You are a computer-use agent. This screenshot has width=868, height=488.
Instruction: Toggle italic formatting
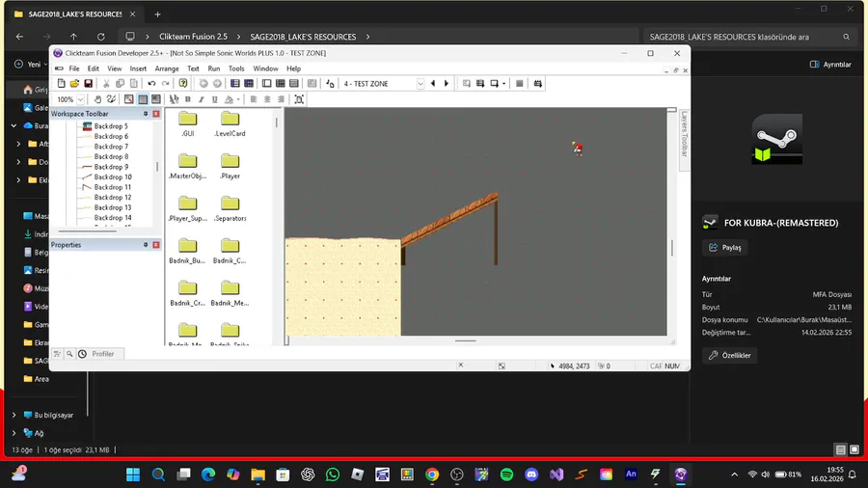[201, 99]
